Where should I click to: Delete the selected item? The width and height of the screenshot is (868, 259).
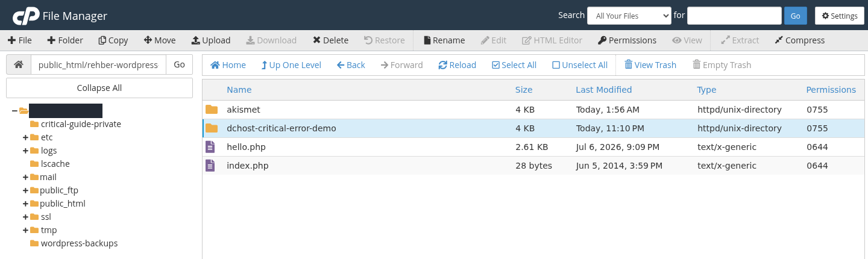coord(330,40)
